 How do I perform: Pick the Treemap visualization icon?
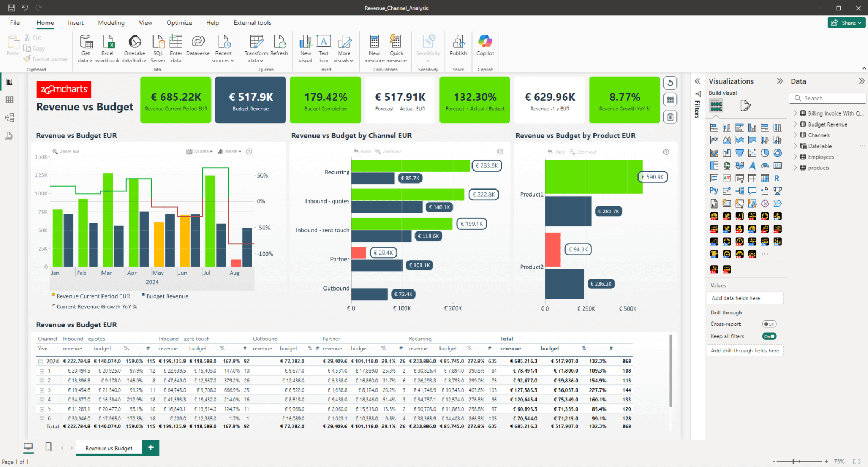click(714, 166)
